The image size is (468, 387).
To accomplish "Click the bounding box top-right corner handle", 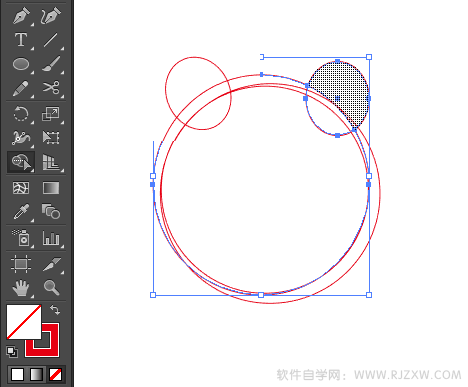I will [x=369, y=57].
